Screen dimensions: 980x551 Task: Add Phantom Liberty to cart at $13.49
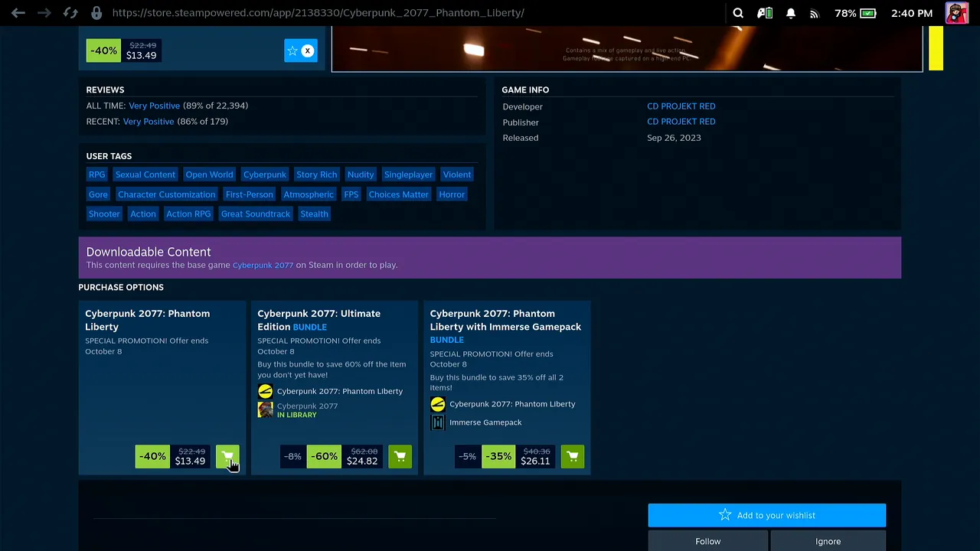[x=227, y=457]
